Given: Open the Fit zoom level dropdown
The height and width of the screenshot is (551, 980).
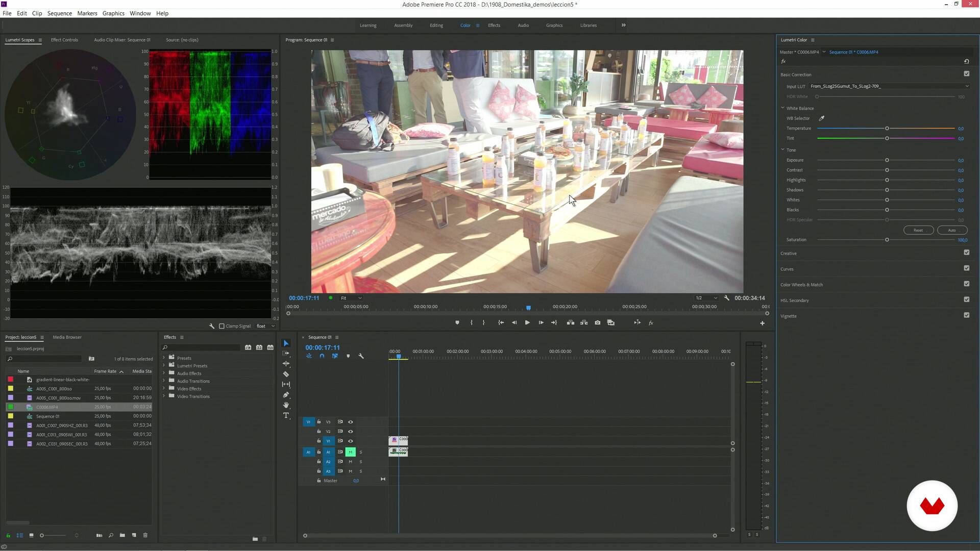Looking at the screenshot, I should click(351, 298).
